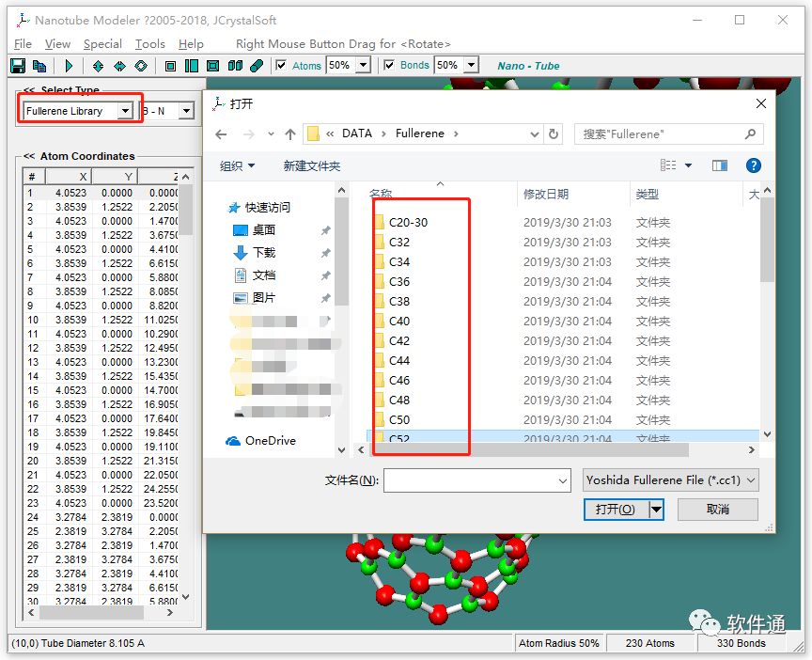
Task: Click the file list horizontal scrollbar
Action: pyautogui.click(x=529, y=450)
